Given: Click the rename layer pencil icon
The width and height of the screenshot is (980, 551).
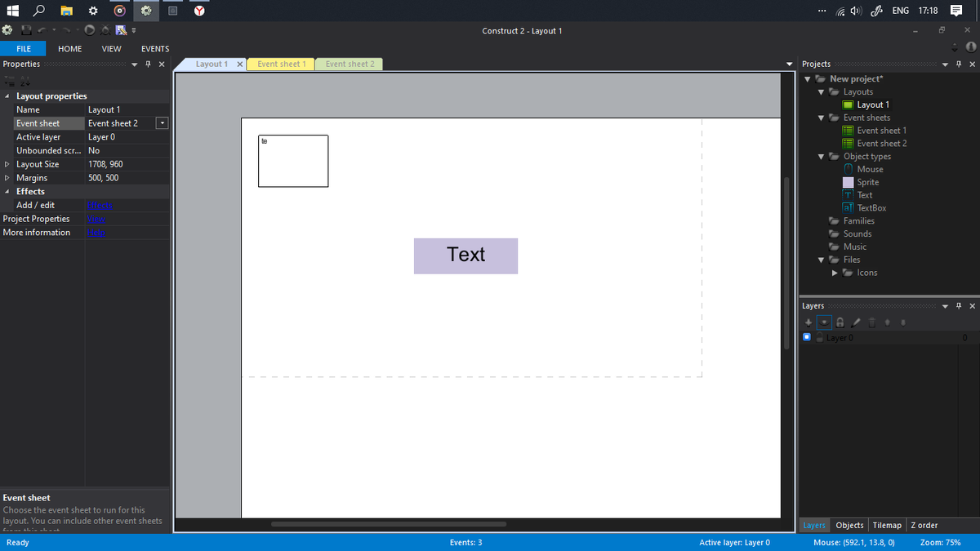Looking at the screenshot, I should (x=856, y=322).
